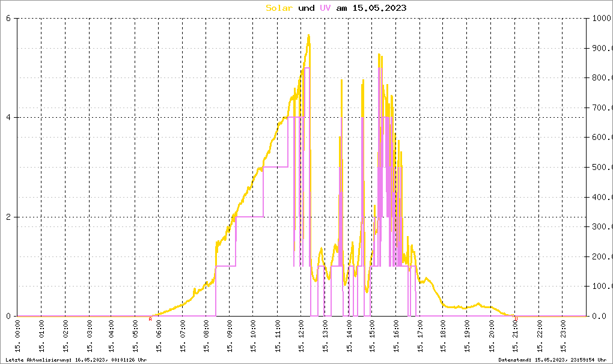Click the left axis value "6"
613x364 pixels.
point(8,18)
